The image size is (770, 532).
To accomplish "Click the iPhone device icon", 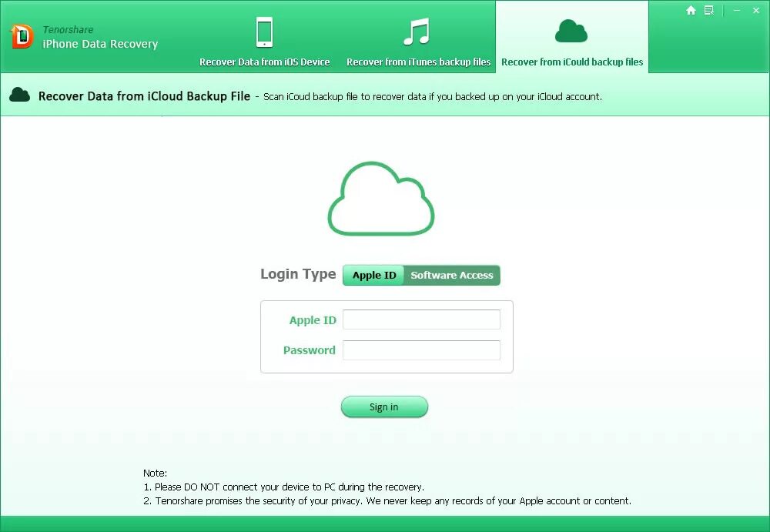I will 265,32.
